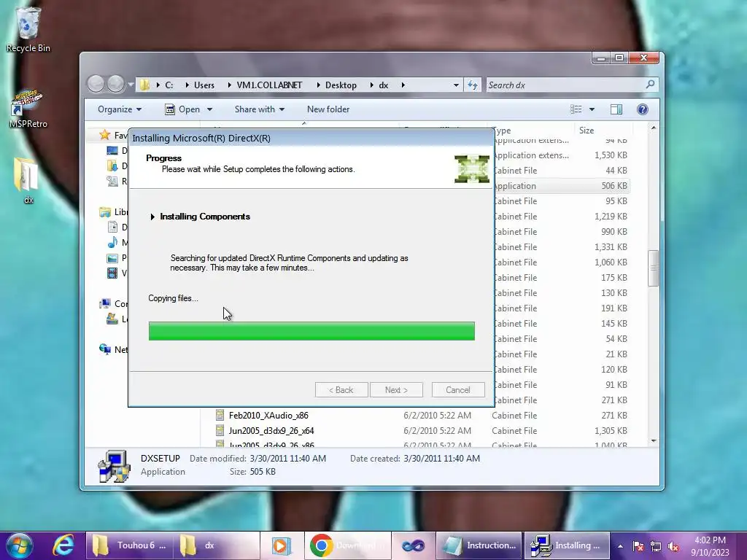Toggle the preview pane icon

point(616,109)
